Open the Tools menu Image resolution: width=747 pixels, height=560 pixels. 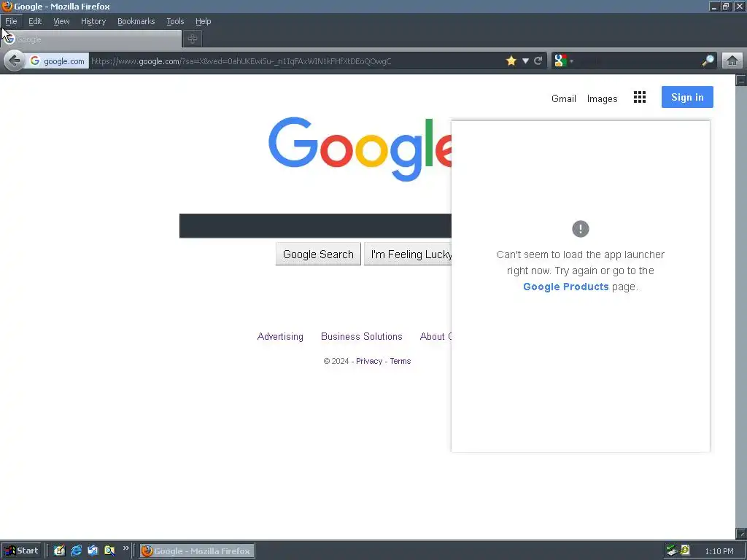175,21
